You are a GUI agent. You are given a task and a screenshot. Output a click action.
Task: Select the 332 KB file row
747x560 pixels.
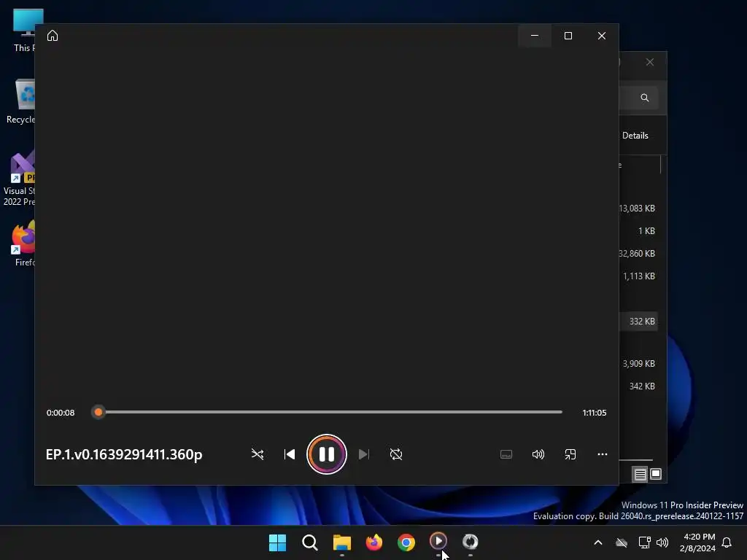[638, 322]
